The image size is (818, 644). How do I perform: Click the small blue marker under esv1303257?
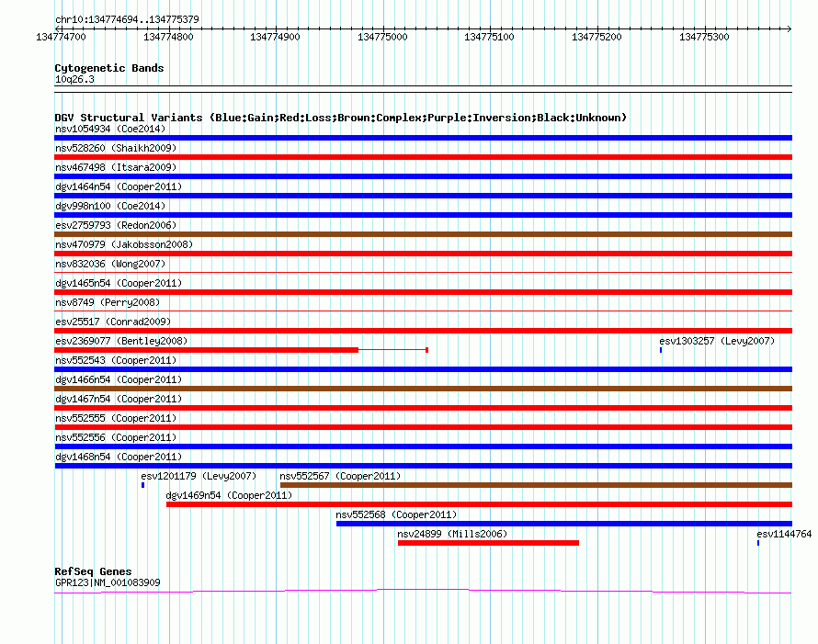(661, 350)
